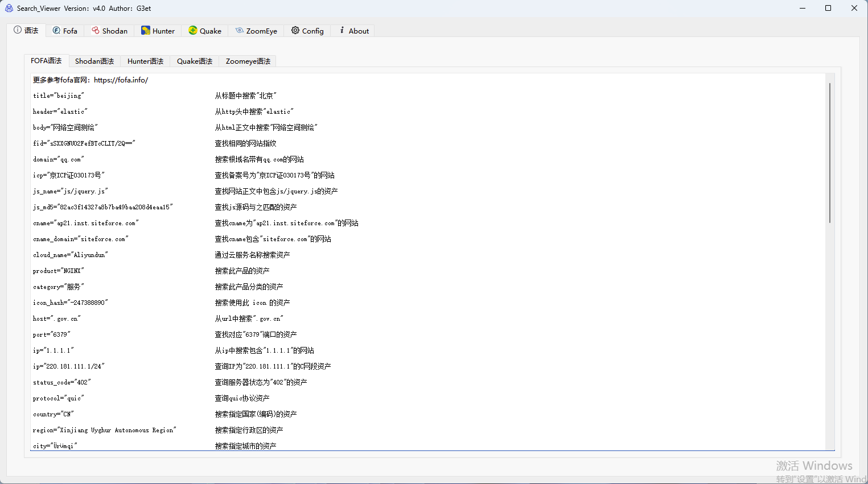Click the Fofa tab icon
Viewport: 868px width, 484px height.
(56, 30)
